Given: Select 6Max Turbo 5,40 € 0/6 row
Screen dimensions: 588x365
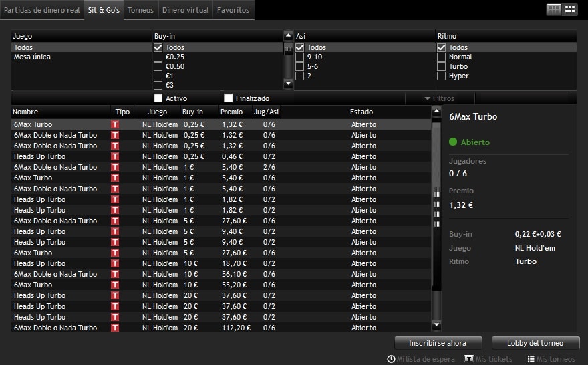Looking at the screenshot, I should tap(221, 178).
